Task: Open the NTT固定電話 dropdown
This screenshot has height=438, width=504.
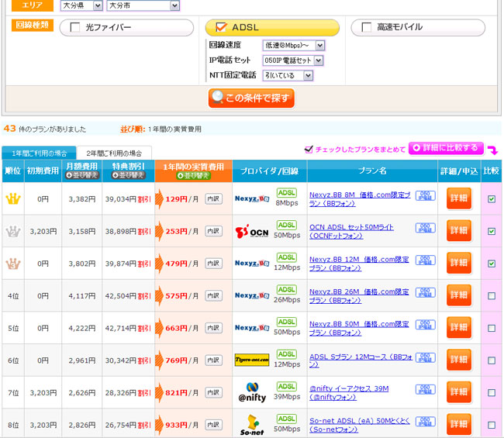Action: tap(288, 75)
